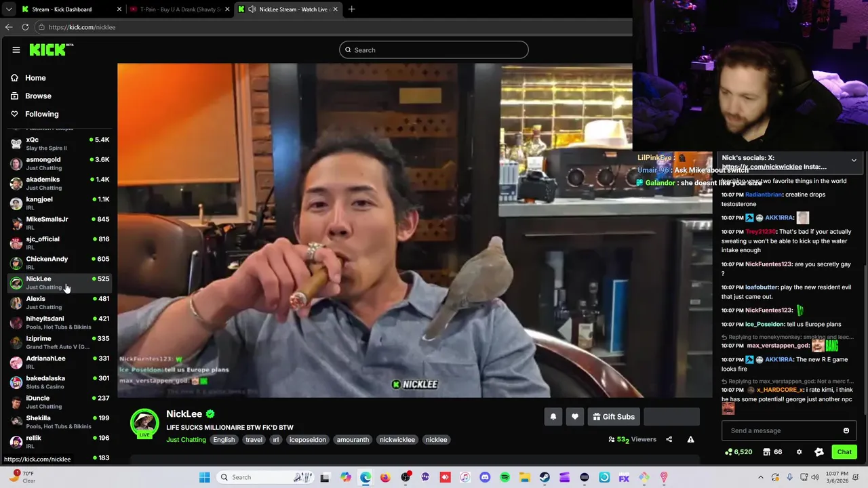This screenshot has height=488, width=868.
Task: Click NickLee live avatar
Action: (x=144, y=424)
